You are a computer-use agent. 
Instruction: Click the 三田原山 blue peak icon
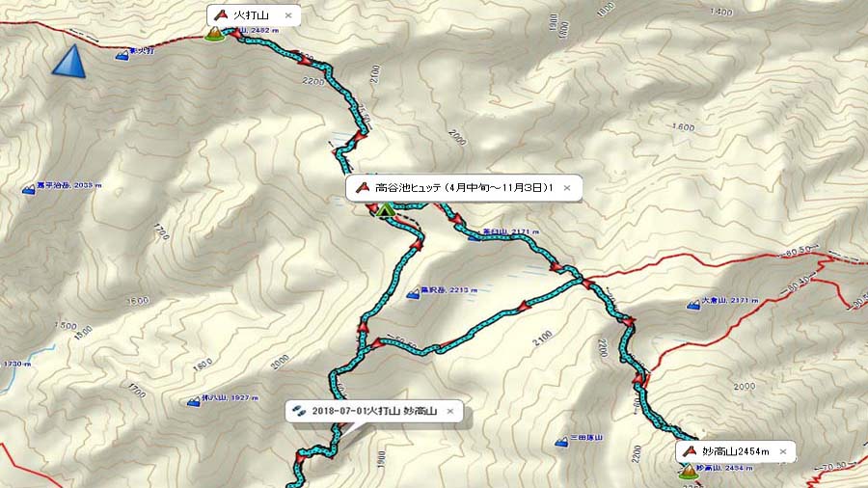point(561,441)
